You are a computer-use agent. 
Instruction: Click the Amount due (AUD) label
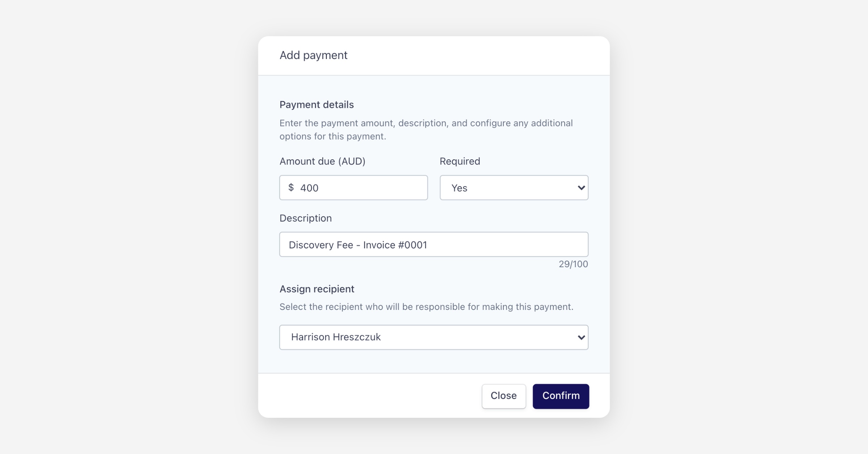click(322, 161)
